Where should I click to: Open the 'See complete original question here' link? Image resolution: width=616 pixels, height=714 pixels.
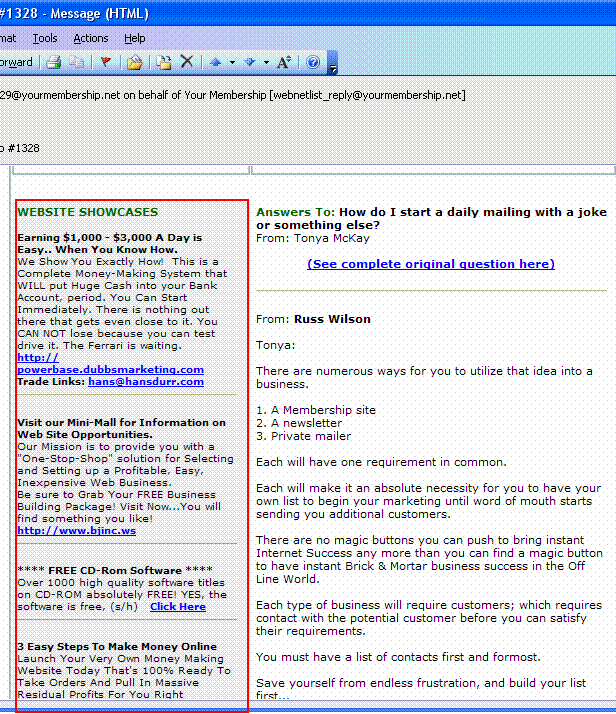pyautogui.click(x=431, y=264)
